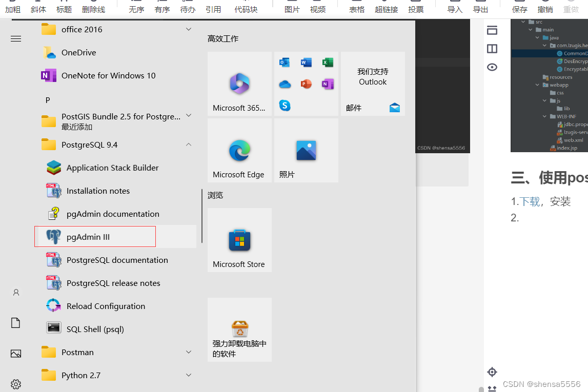
Task: Click Excel icon in Office tile group
Action: point(328,62)
